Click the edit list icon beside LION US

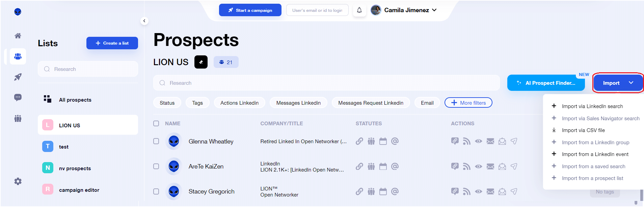click(201, 62)
